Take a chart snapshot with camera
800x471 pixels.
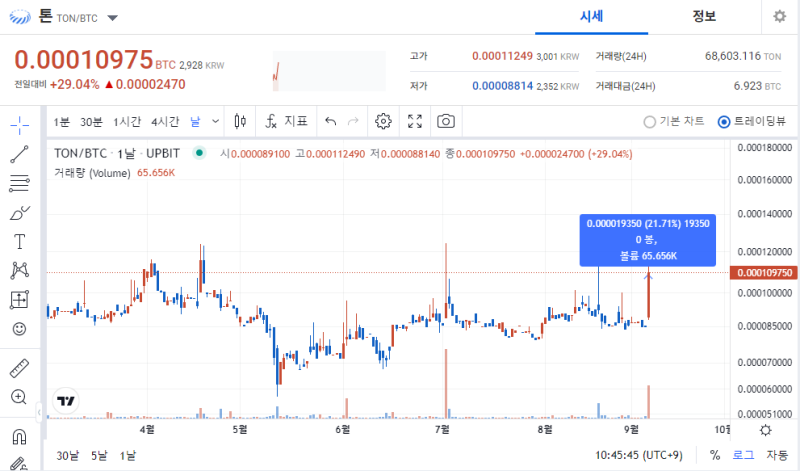[446, 121]
